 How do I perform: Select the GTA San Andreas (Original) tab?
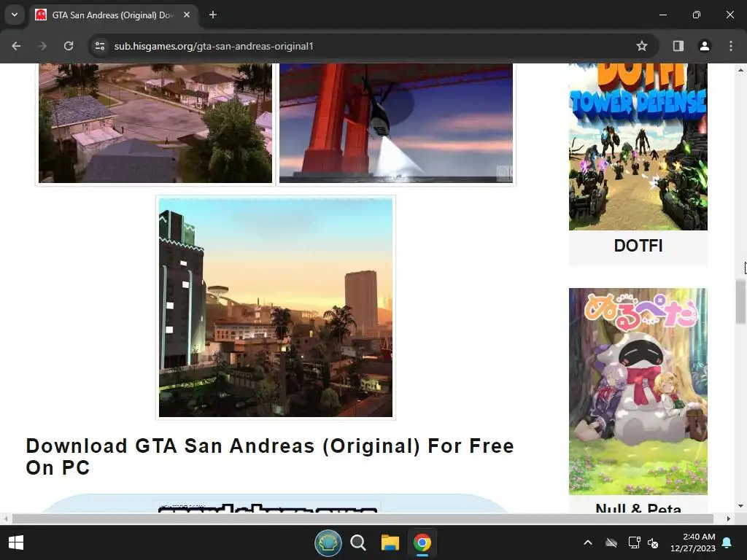tap(113, 15)
